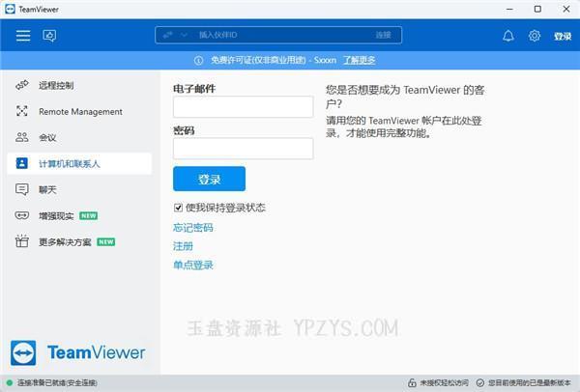This screenshot has width=580, height=392.
Task: Select the 会议 meeting sidebar item
Action: (46, 138)
